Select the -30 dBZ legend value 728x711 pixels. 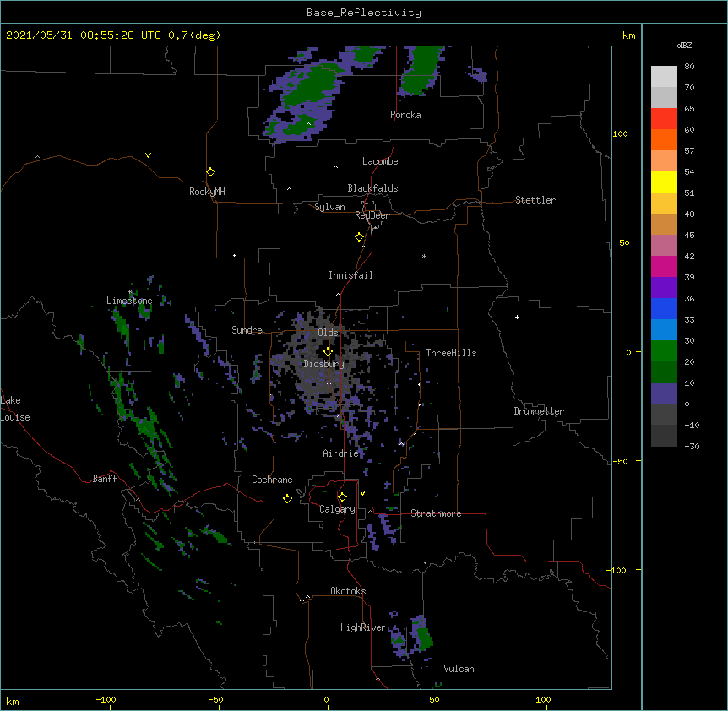tap(692, 446)
